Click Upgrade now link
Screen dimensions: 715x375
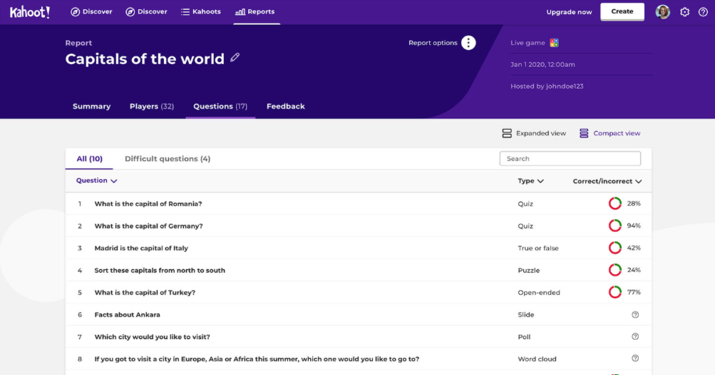click(569, 12)
